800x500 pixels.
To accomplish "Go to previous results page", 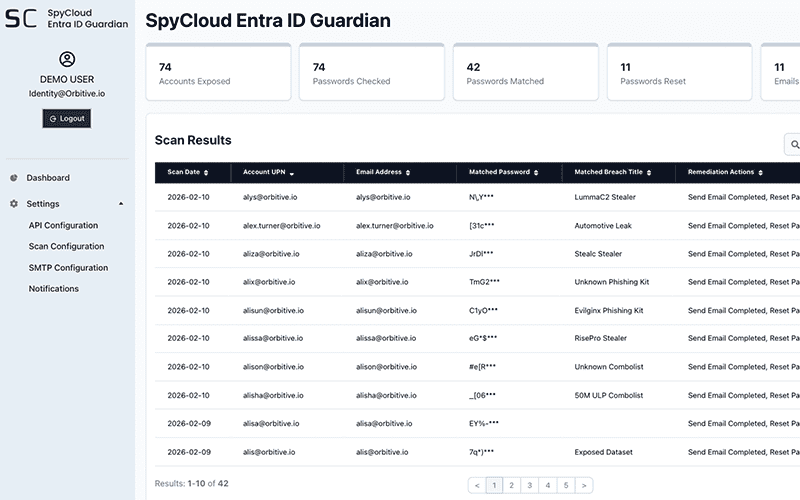I will click(x=477, y=485).
